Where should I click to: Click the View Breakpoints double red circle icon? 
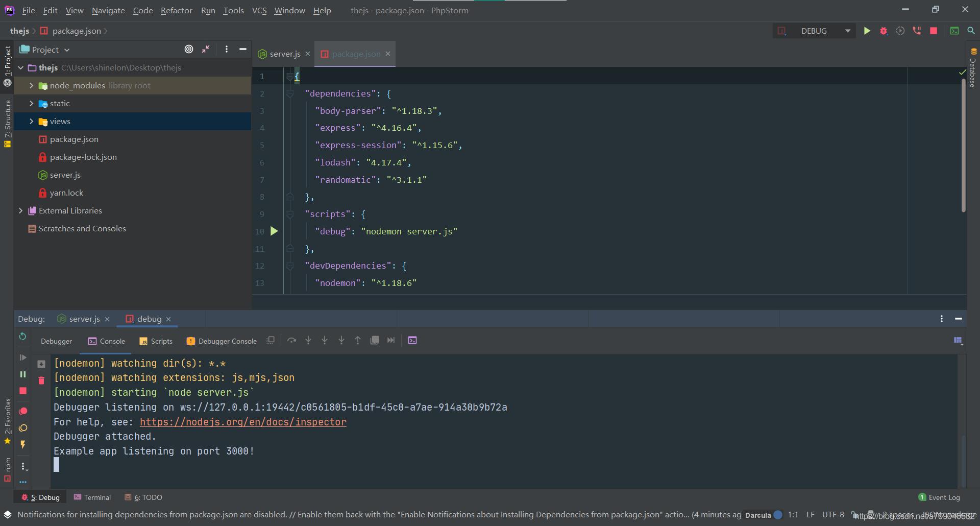click(23, 411)
